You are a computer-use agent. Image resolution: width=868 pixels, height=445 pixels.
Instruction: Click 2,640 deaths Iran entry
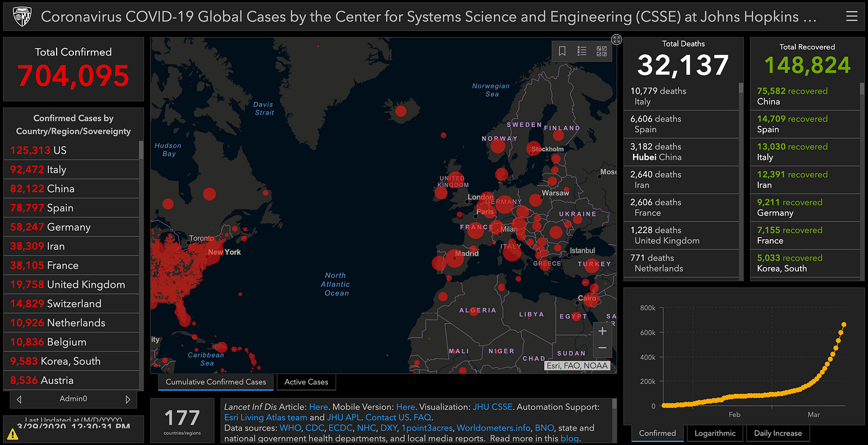coord(682,180)
